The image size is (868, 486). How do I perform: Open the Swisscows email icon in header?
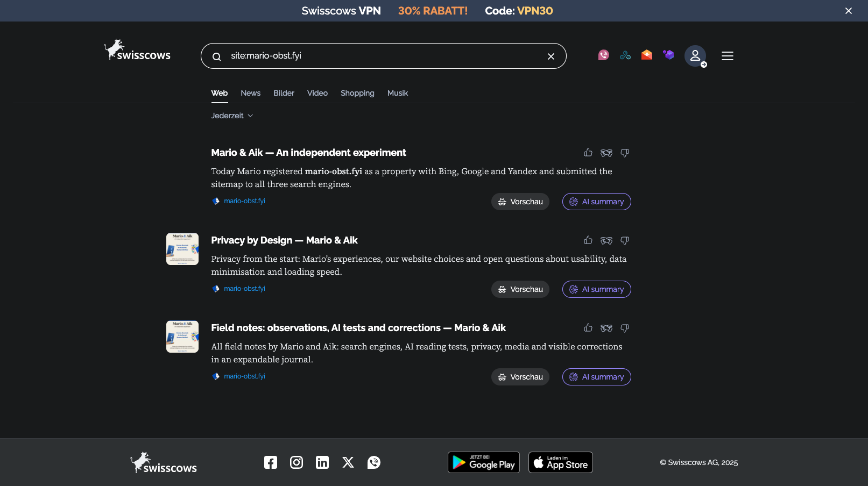[647, 55]
